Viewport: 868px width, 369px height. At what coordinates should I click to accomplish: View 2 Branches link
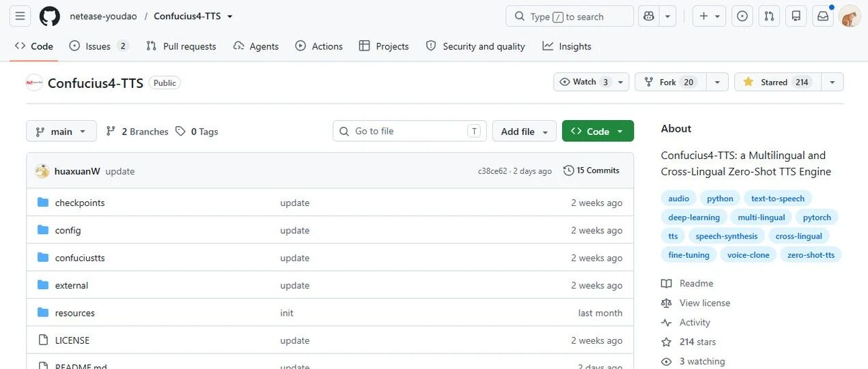pyautogui.click(x=137, y=131)
